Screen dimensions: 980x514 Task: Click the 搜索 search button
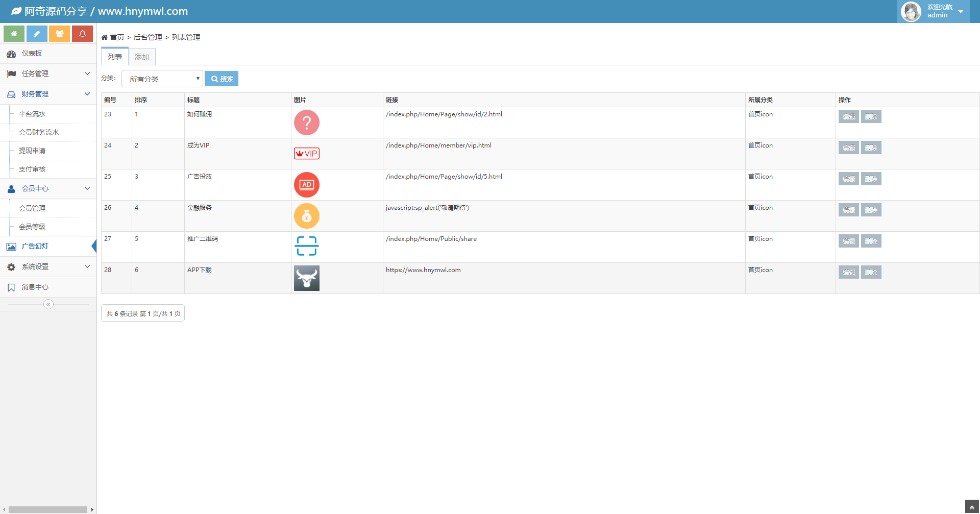(222, 79)
